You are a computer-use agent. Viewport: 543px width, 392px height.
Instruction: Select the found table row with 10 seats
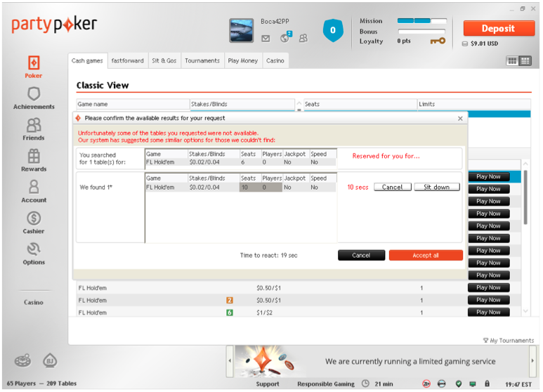click(x=241, y=188)
